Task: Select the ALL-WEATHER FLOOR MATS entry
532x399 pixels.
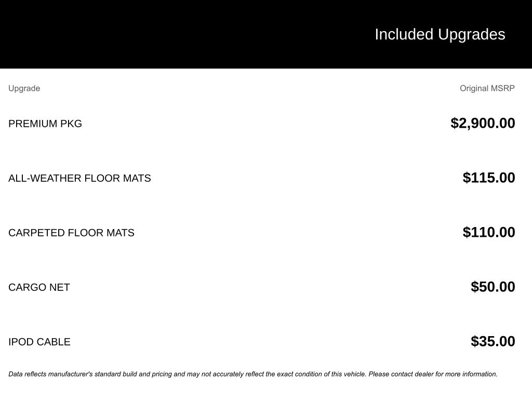Action: (79, 178)
